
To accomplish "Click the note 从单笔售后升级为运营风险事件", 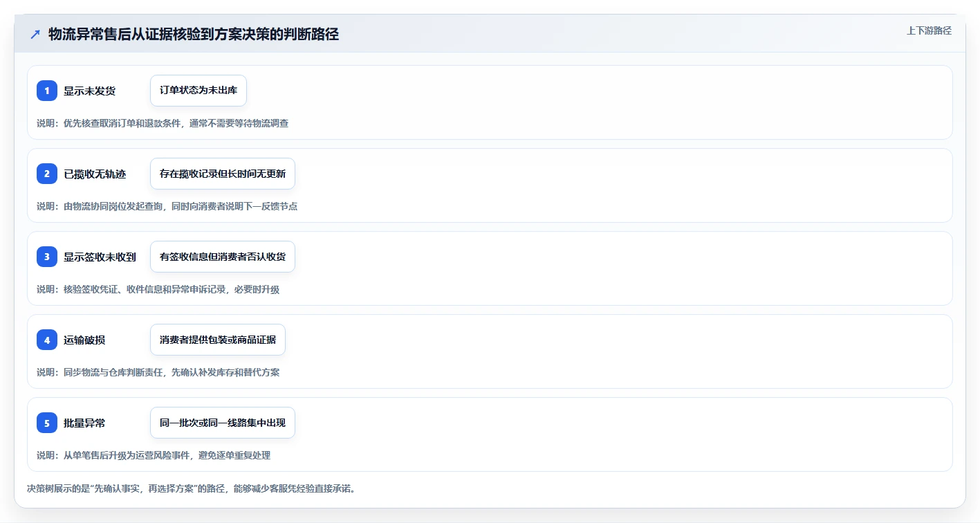I will click(154, 455).
